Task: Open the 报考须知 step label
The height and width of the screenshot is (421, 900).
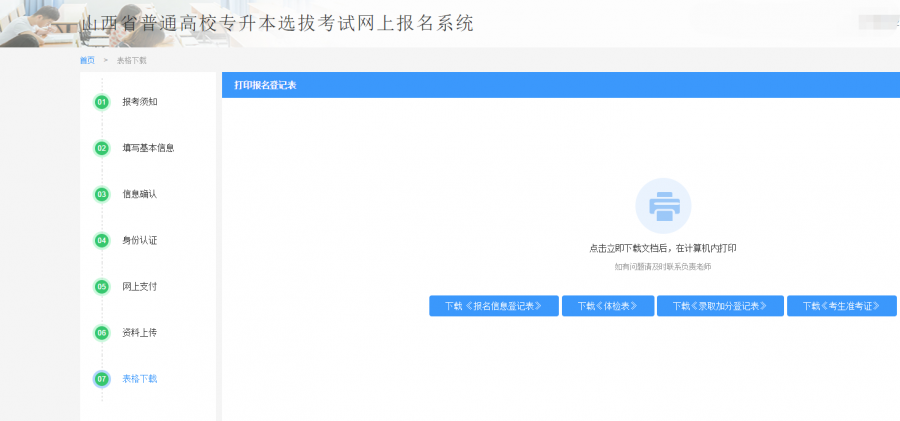Action: click(x=139, y=102)
